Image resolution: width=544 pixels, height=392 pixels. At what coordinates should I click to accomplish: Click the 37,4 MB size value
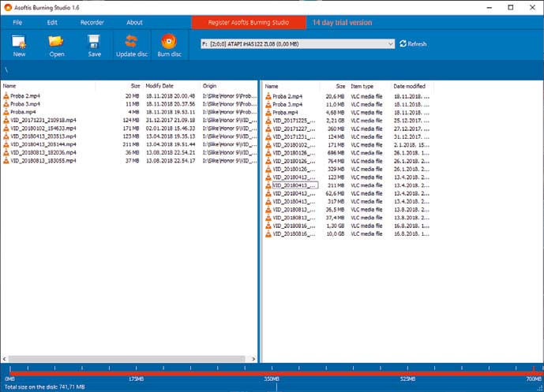pos(335,218)
